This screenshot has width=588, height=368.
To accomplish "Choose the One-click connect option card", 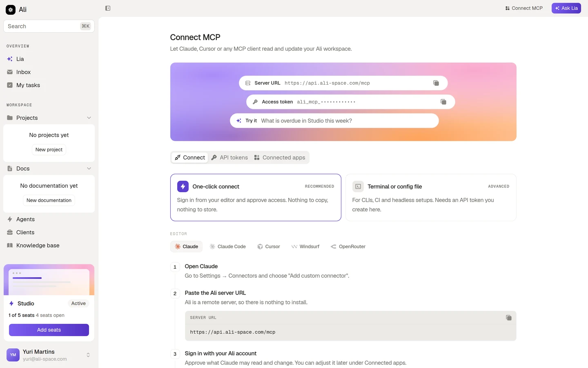I will (x=256, y=197).
